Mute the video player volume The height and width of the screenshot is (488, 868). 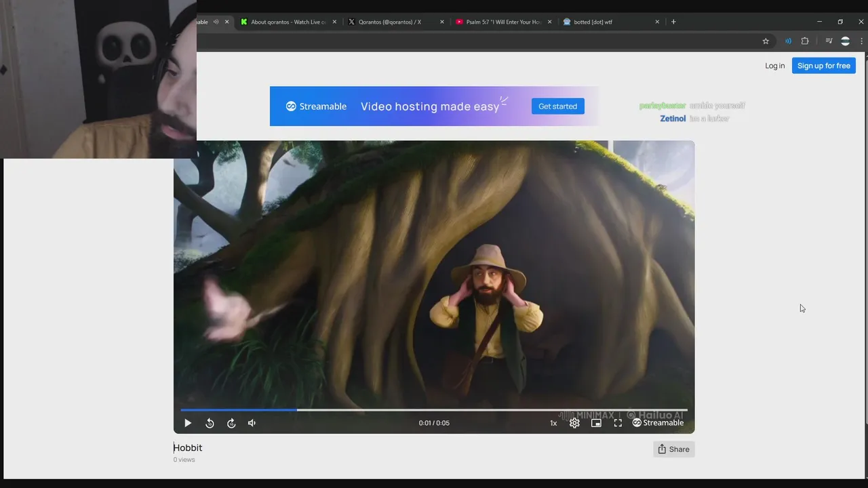(252, 423)
